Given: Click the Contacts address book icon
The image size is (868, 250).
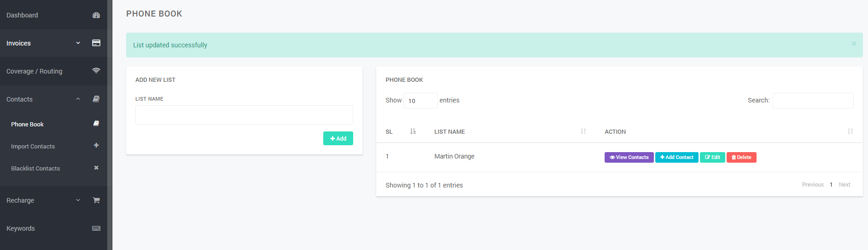Looking at the screenshot, I should 96,99.
